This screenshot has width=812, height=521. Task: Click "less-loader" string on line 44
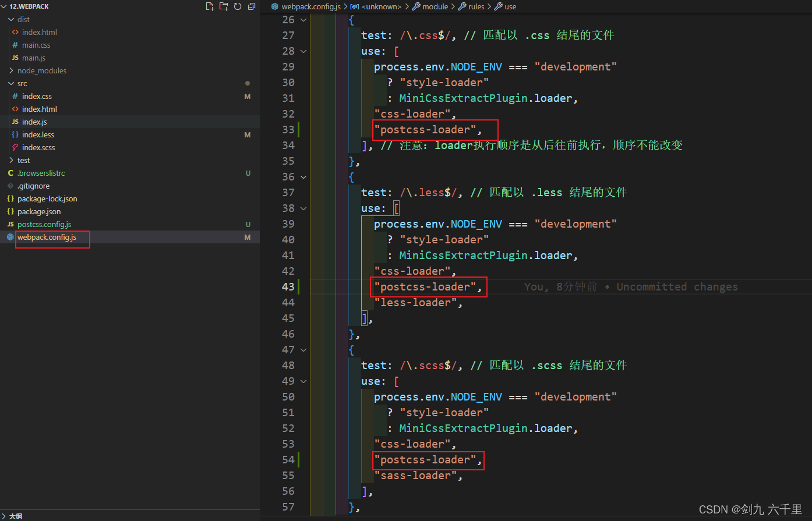415,303
